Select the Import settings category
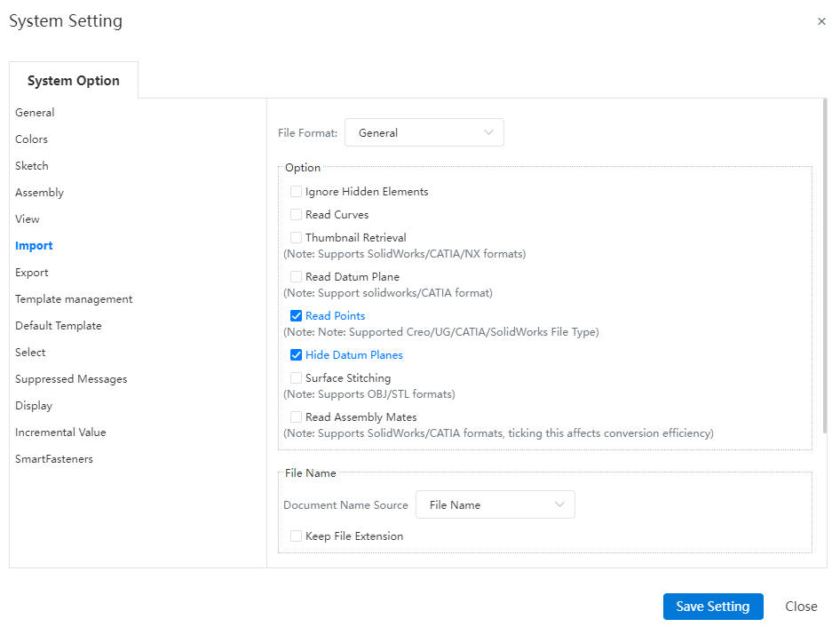840x627 pixels. tap(34, 245)
